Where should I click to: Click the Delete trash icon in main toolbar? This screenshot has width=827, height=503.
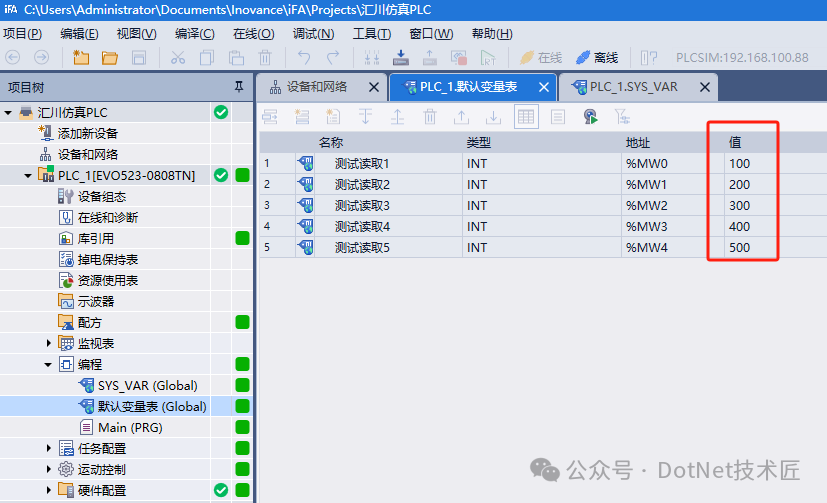(265, 57)
